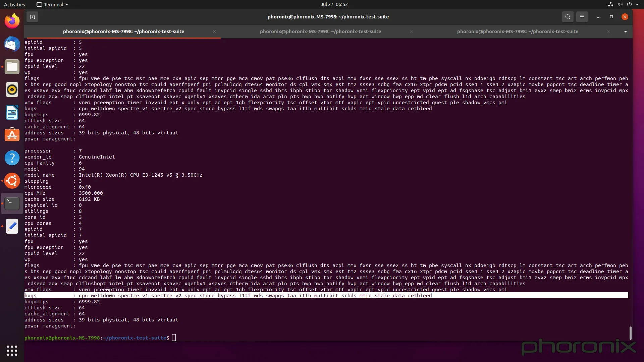Image resolution: width=644 pixels, height=362 pixels.
Task: Expand the tab list dropdown arrow
Action: click(625, 32)
